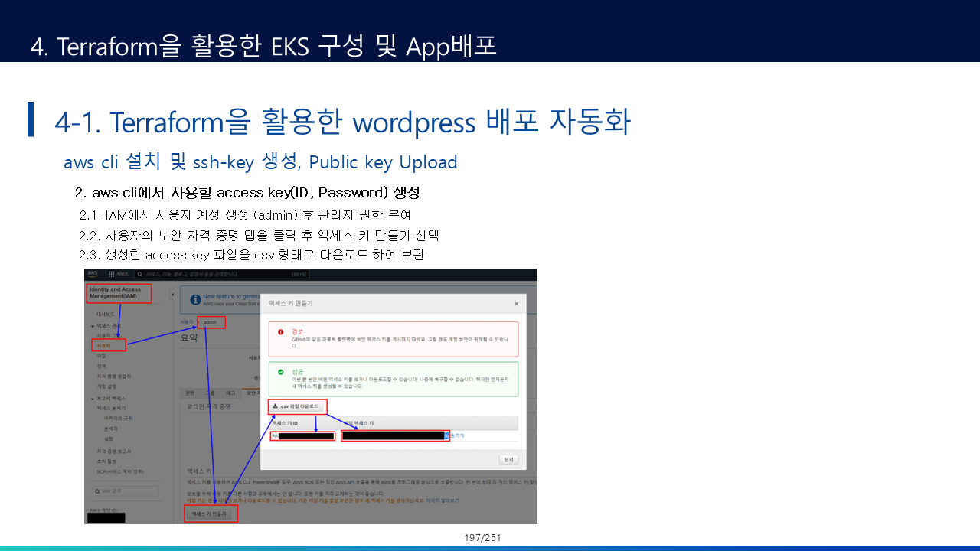Open SCP(서비스 제어 정책) in sidebar
Image resolution: width=980 pixels, height=551 pixels.
tap(120, 471)
